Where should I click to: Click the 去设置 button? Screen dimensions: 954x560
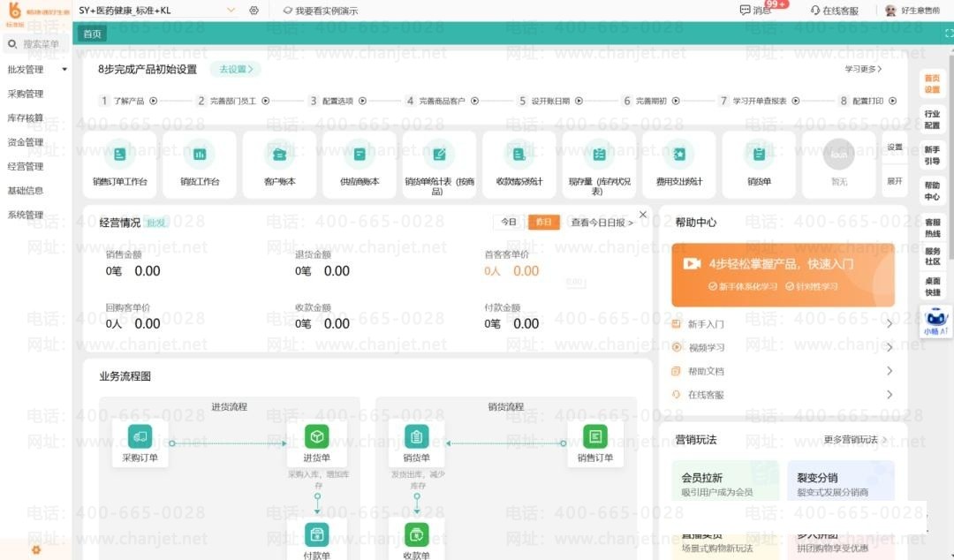pos(235,70)
